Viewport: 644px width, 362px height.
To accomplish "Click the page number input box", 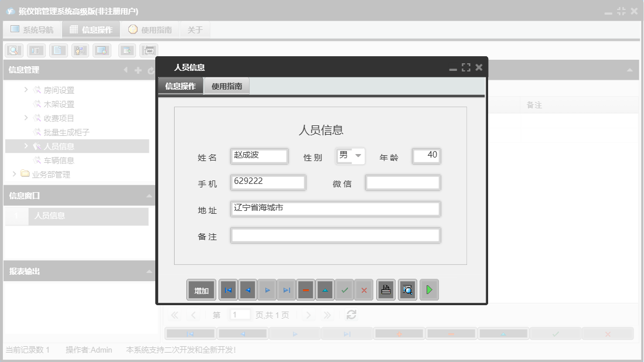I will point(240,315).
